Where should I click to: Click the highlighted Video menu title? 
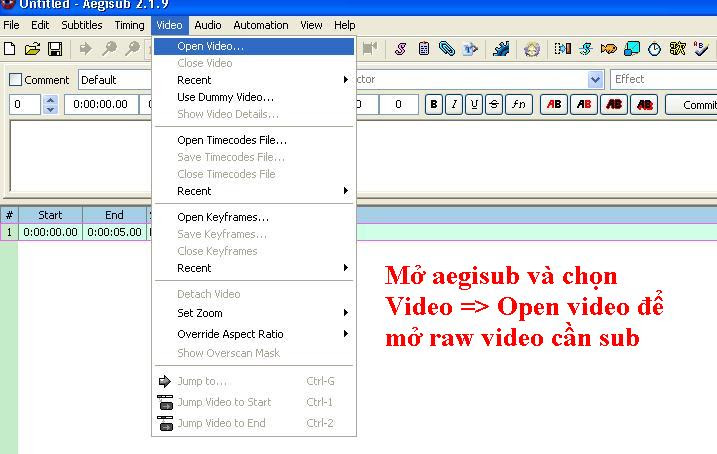pyautogui.click(x=169, y=25)
